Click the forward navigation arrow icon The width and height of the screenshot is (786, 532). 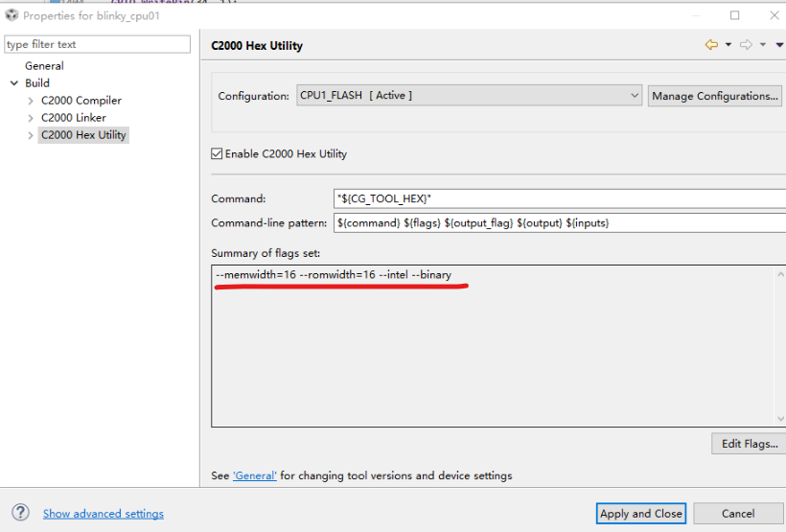(746, 45)
